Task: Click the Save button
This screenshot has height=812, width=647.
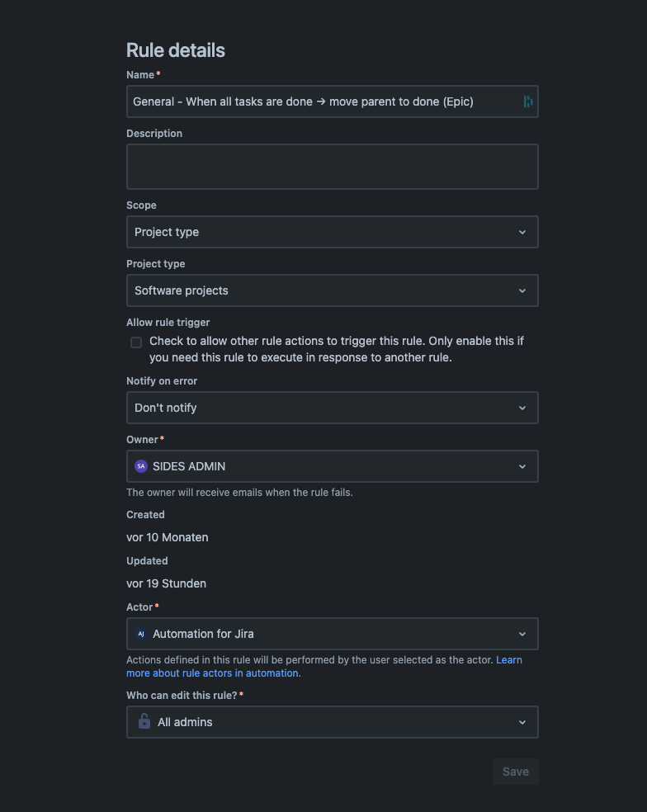Action: 515,771
